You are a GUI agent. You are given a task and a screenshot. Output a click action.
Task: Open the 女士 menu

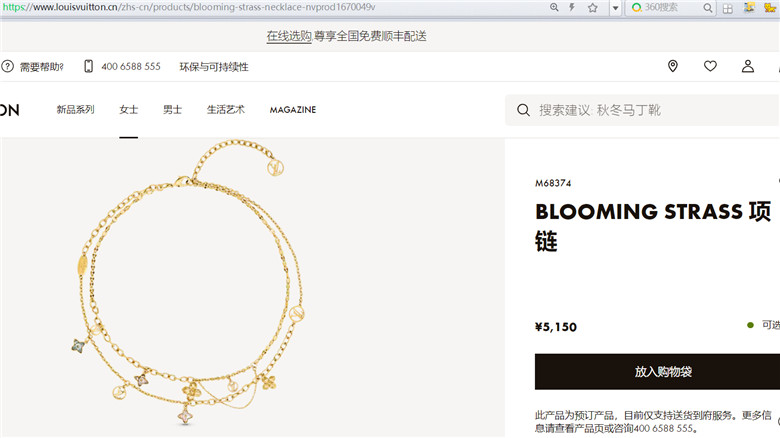[x=128, y=110]
